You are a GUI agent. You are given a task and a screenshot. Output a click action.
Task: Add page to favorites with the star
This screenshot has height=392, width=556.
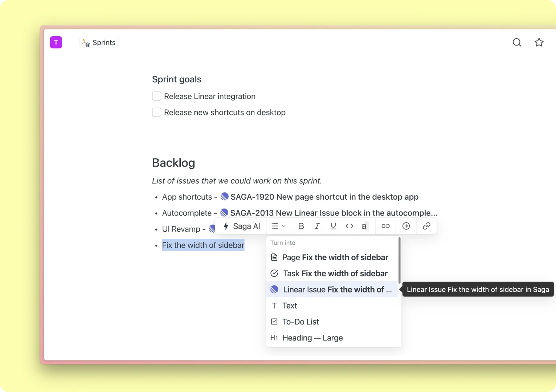(x=539, y=42)
